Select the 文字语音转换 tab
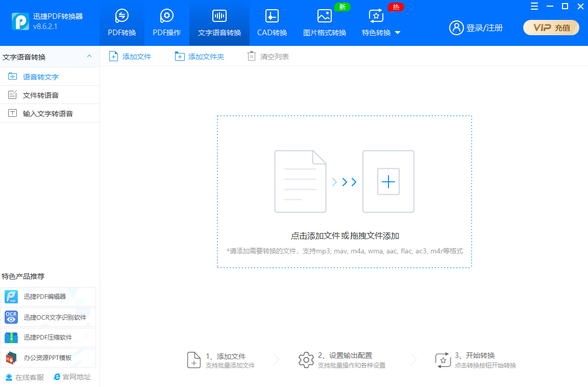This screenshot has width=588, height=387. 219,23
